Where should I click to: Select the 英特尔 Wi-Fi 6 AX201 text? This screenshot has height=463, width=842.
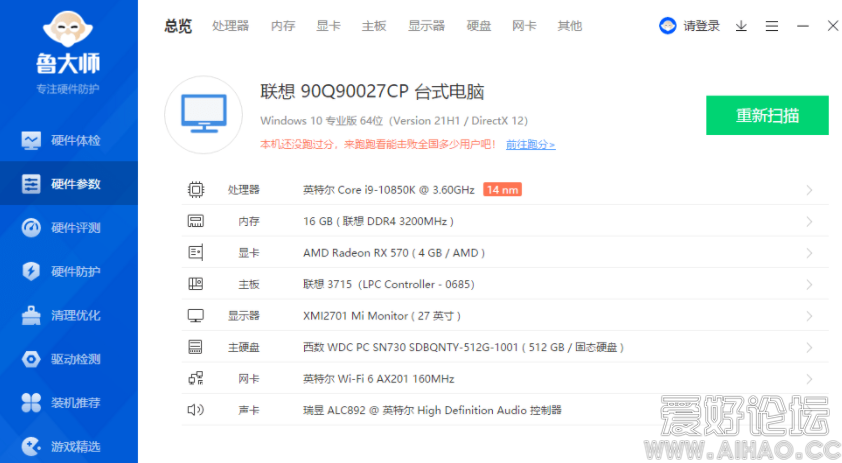tap(379, 379)
